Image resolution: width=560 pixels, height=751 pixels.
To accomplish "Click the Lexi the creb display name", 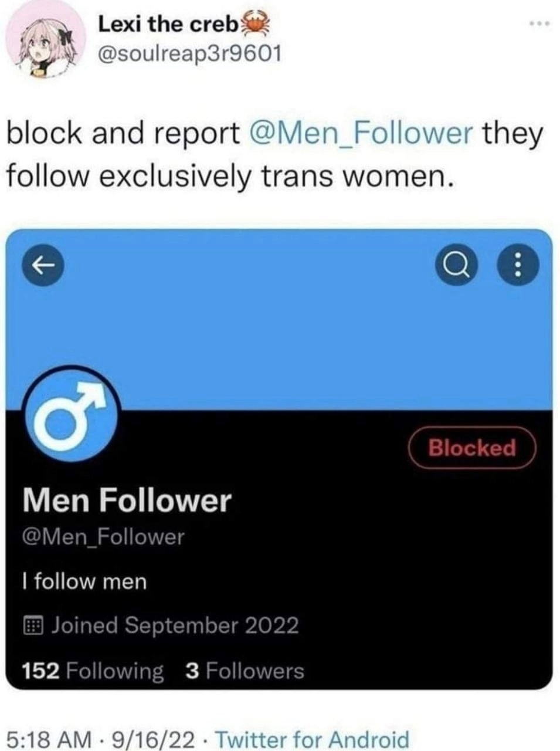I will [x=168, y=24].
